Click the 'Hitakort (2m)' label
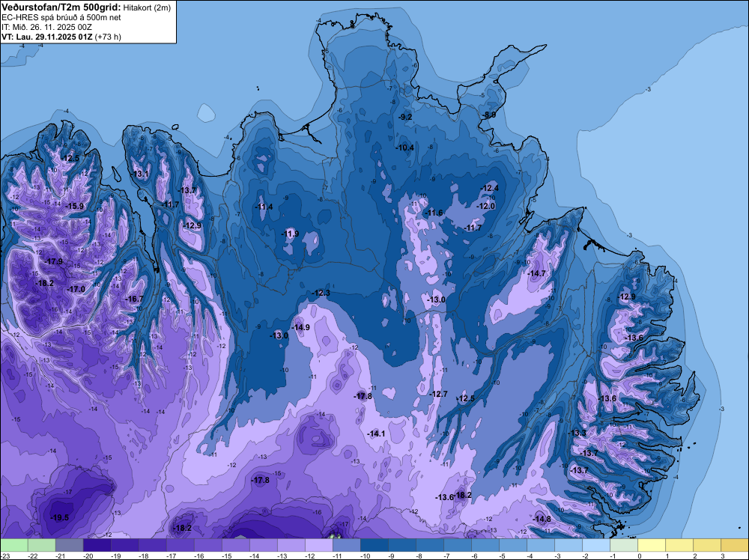 147,7
